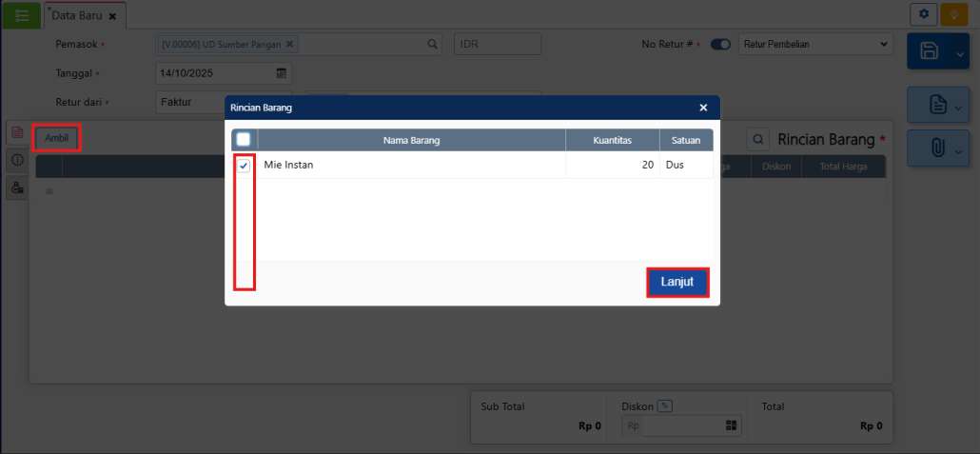Click the green menu list icon
This screenshot has width=980, height=454.
pos(21,15)
